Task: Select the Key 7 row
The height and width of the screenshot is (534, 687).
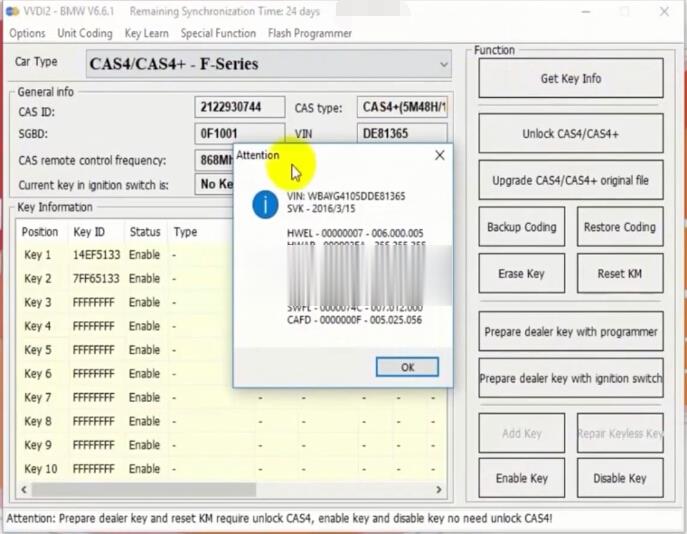Action: (x=232, y=397)
